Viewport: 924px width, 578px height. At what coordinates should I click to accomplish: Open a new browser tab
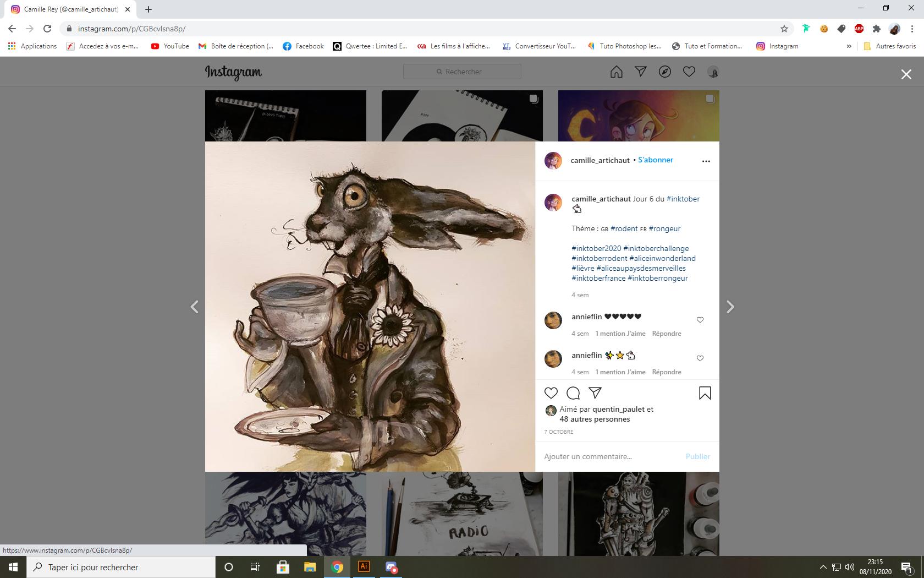(x=148, y=9)
